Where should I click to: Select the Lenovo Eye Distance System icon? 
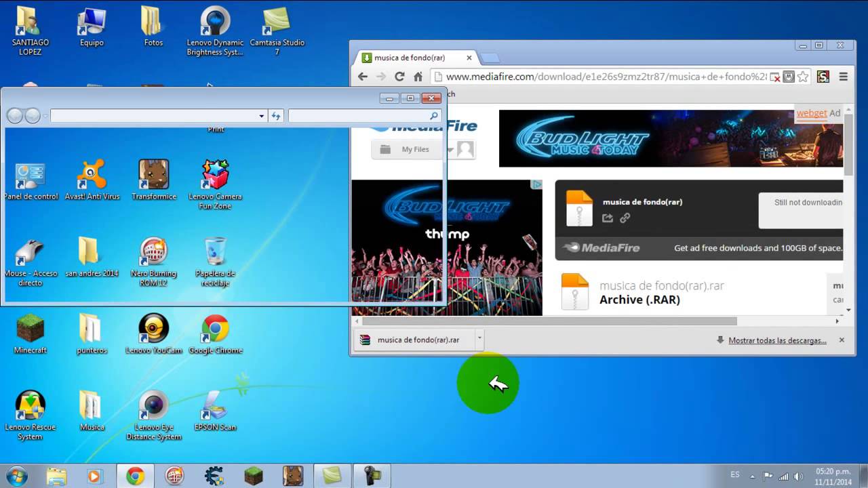[154, 415]
